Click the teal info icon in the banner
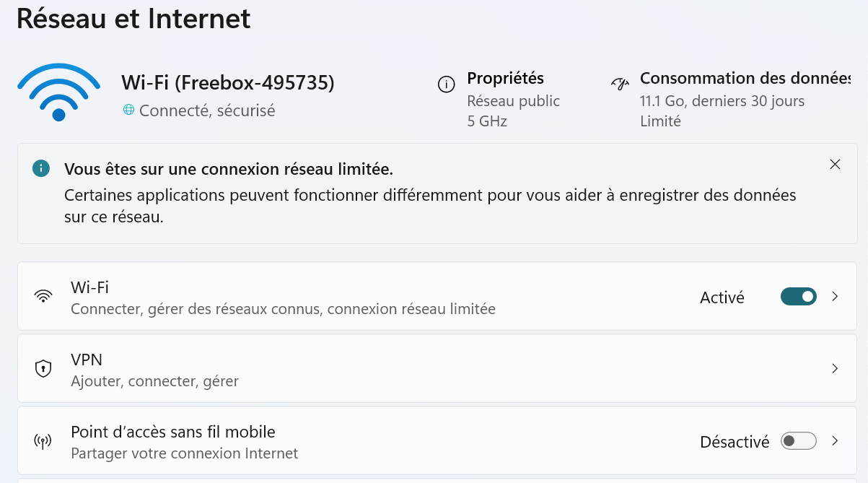The height and width of the screenshot is (483, 868). 41,169
